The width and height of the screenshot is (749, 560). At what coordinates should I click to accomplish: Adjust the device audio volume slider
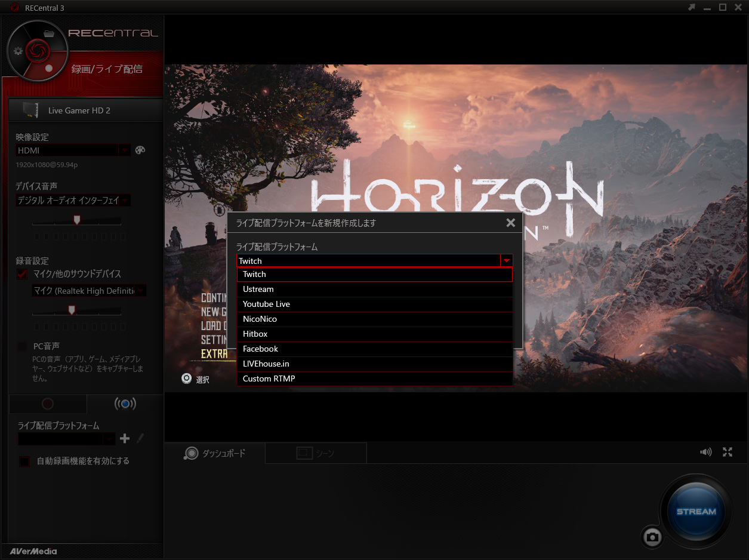coord(76,220)
